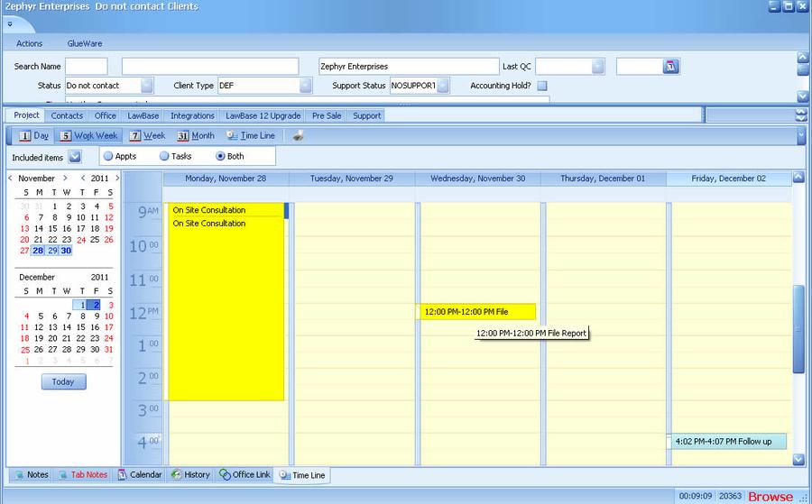Open the History bottom tab
The height and width of the screenshot is (504, 812).
(x=190, y=474)
